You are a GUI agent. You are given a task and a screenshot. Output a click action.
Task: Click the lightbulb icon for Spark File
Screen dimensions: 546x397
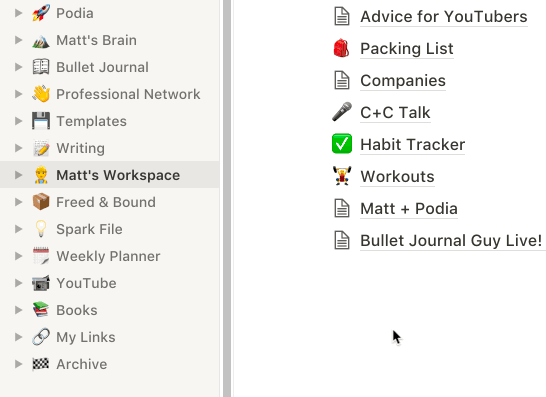[41, 229]
